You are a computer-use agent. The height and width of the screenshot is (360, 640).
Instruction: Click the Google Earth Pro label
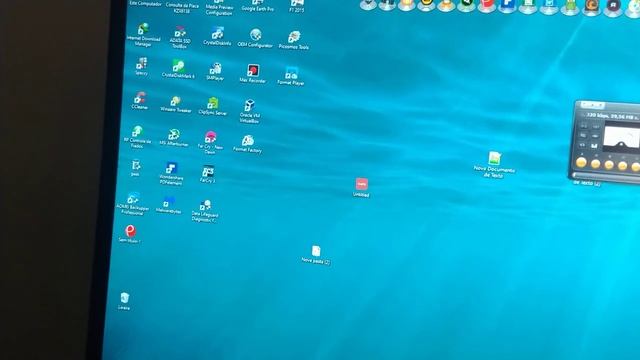click(x=257, y=8)
